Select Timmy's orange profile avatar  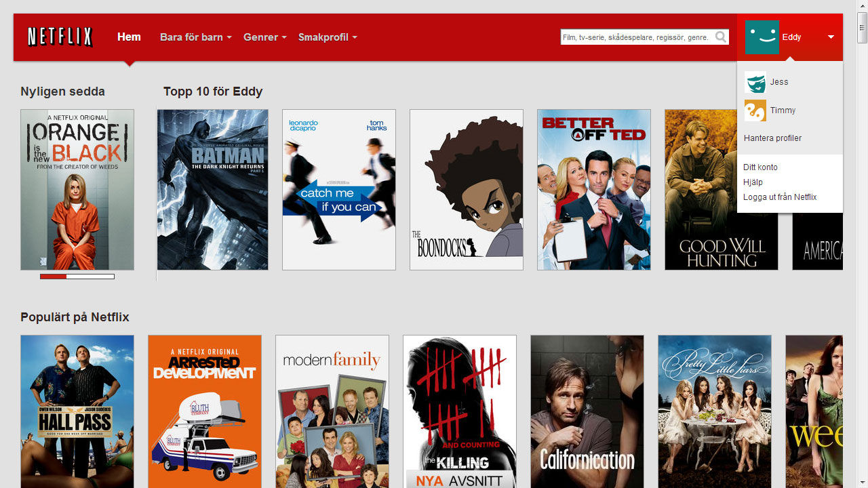(755, 110)
